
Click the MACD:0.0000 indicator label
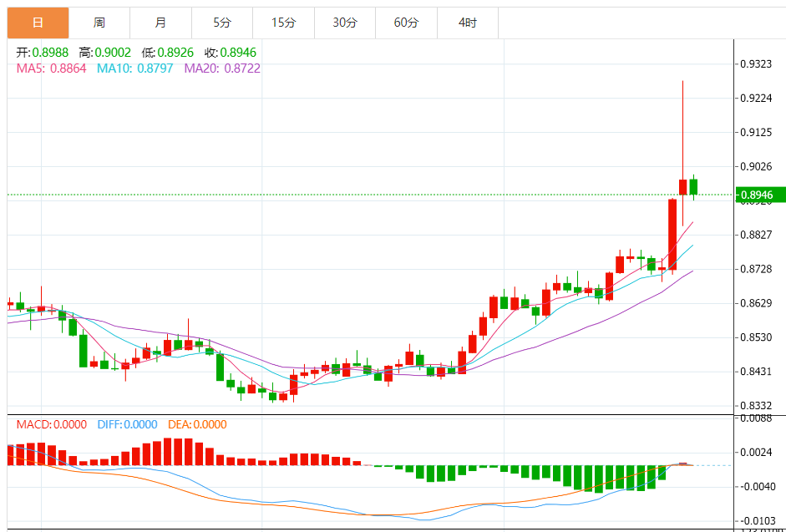(51, 425)
